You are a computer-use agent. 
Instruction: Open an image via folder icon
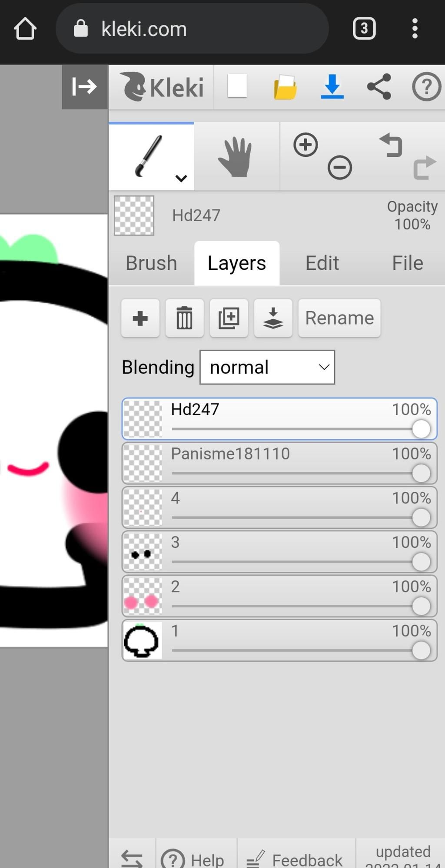(286, 87)
